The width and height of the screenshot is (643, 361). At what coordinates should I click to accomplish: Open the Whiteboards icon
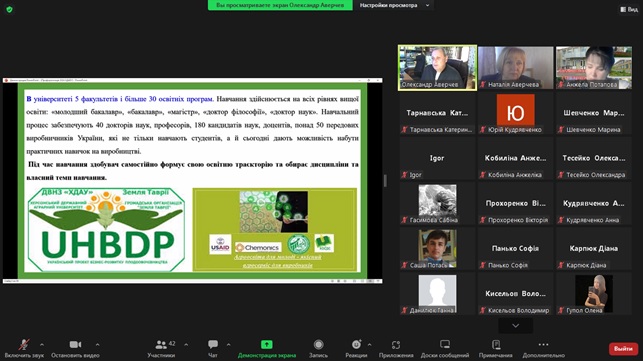[445, 345]
